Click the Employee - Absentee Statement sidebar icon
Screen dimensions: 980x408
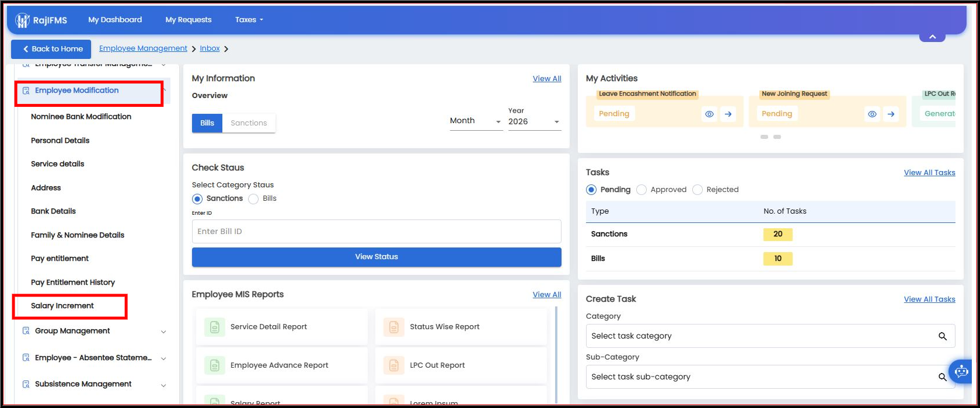(26, 358)
